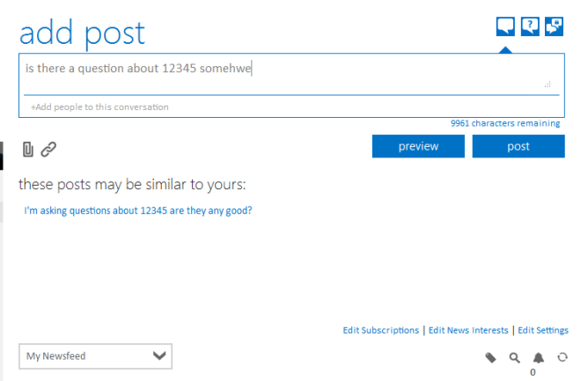588x381 pixels.
Task: Click the text box resize grip
Action: 548,84
